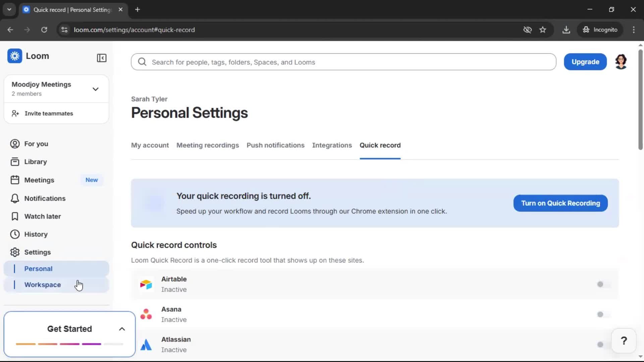Click the Invite teammates link
The image size is (644, 362).
(49, 113)
